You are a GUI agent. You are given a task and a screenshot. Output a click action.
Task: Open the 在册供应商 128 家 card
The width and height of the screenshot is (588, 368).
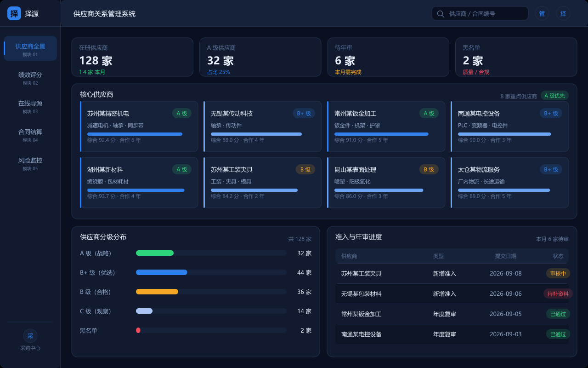click(x=132, y=57)
